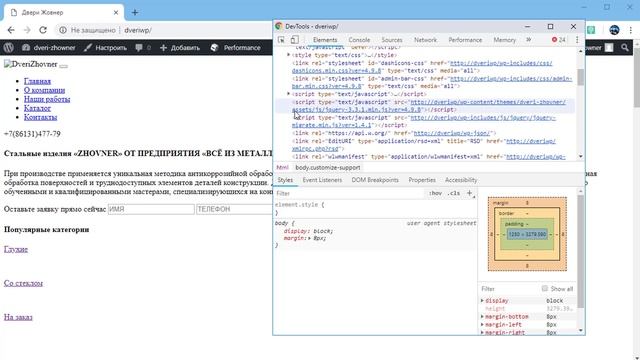Click the Наши работы menu link
This screenshot has height=360, width=640.
tap(47, 99)
